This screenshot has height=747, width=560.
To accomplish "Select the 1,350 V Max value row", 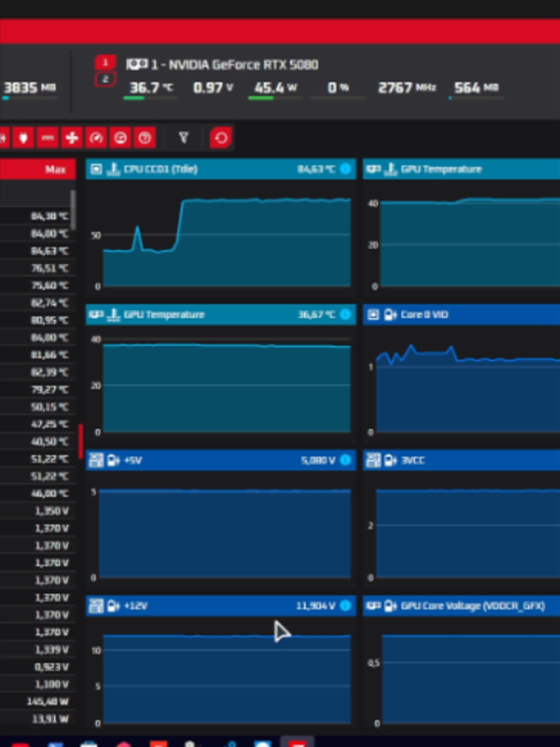I will click(38, 511).
